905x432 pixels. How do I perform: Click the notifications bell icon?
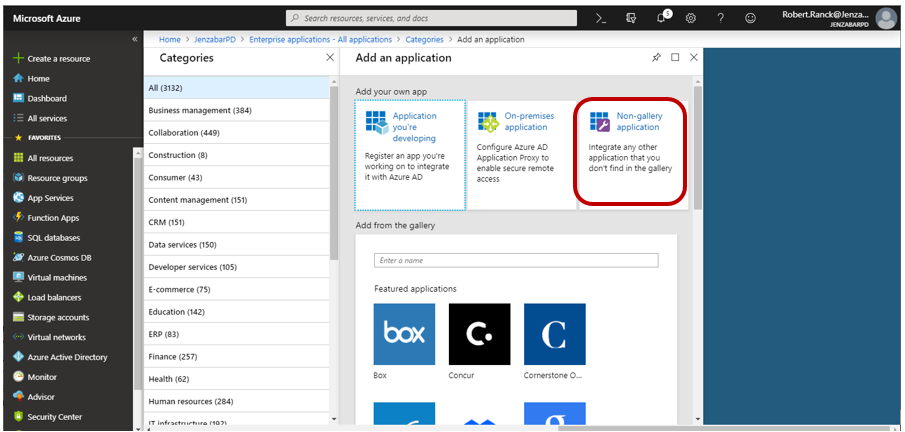tap(661, 18)
